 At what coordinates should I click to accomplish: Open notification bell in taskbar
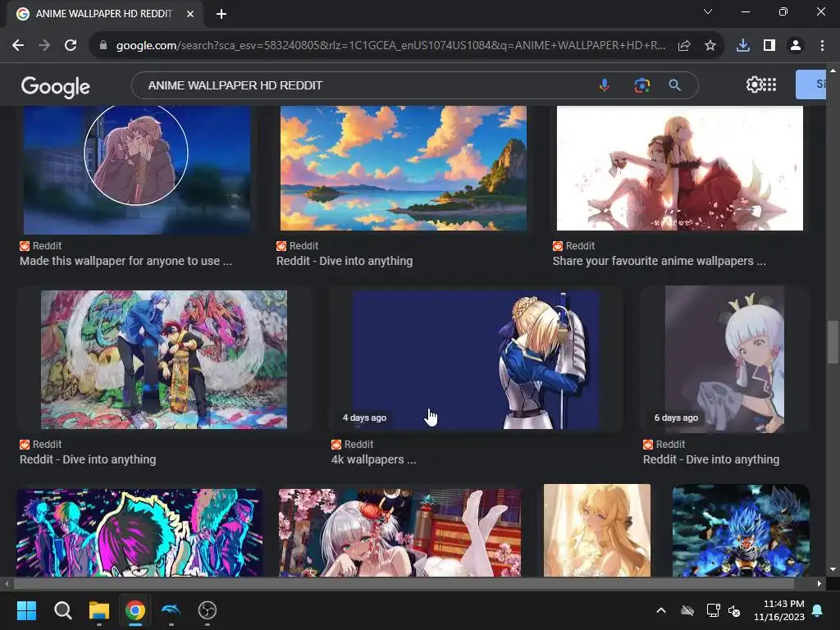[x=818, y=610]
